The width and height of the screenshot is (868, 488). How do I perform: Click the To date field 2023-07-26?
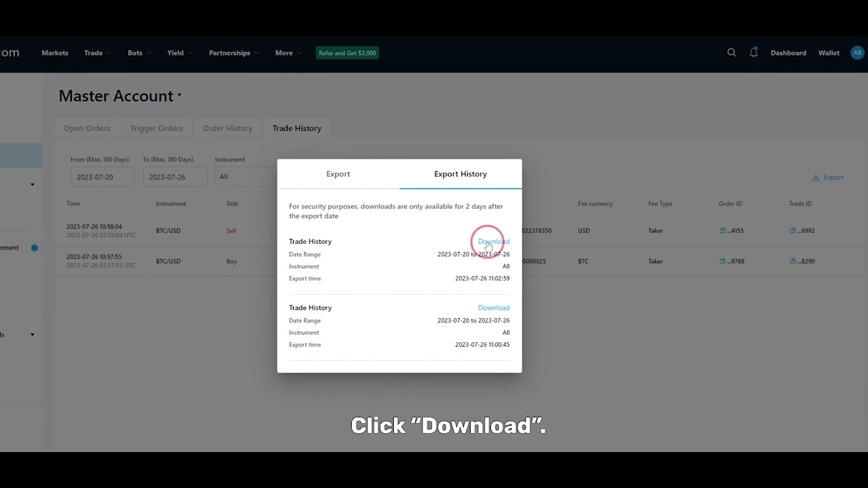click(174, 177)
